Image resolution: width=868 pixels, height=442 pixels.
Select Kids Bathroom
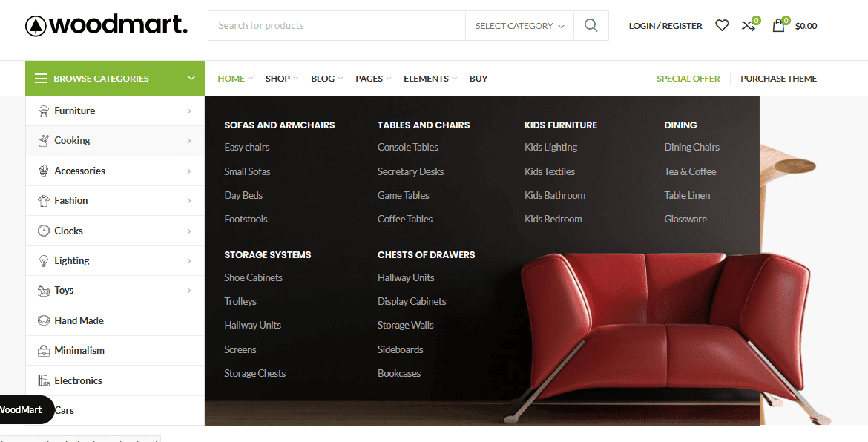pos(555,195)
